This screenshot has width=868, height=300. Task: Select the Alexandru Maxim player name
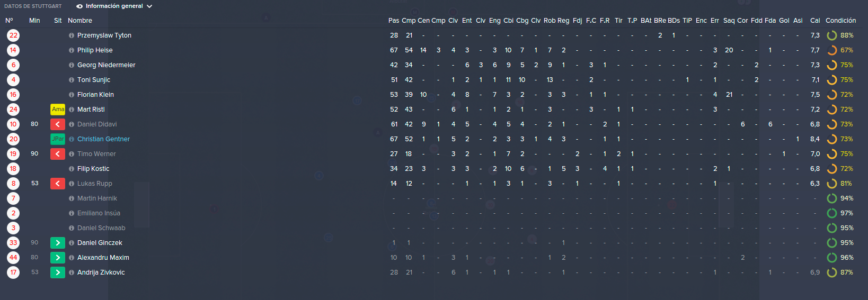pyautogui.click(x=103, y=258)
